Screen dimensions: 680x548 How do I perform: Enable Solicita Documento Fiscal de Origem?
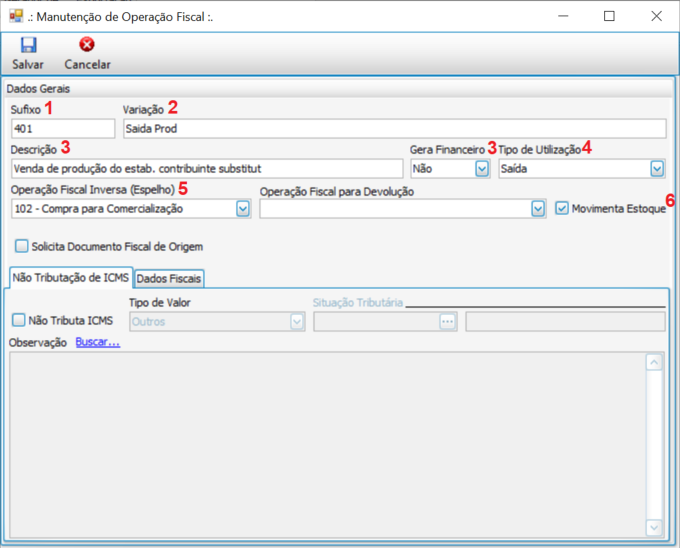21,246
